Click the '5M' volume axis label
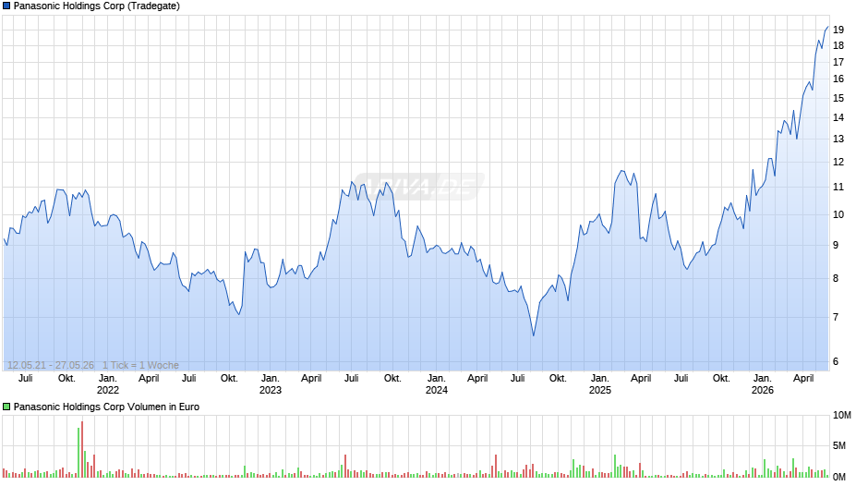868x486 pixels. pos(839,445)
